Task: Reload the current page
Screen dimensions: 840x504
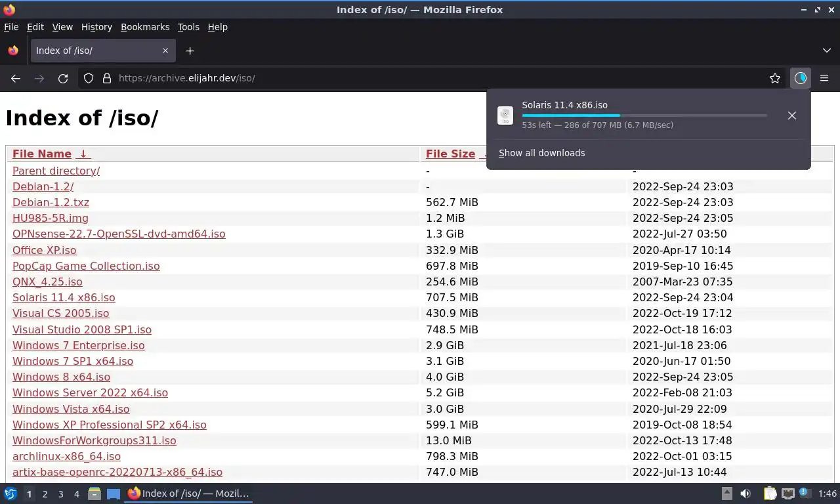Action: pyautogui.click(x=63, y=78)
